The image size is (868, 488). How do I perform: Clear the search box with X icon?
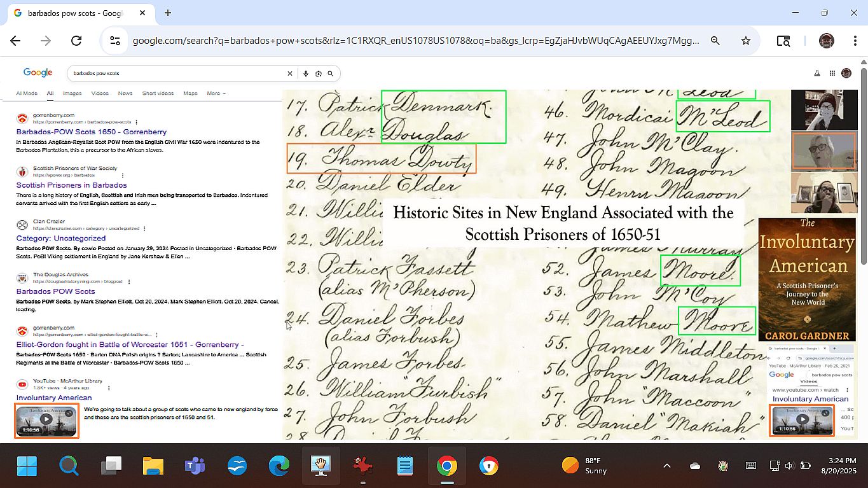point(290,74)
